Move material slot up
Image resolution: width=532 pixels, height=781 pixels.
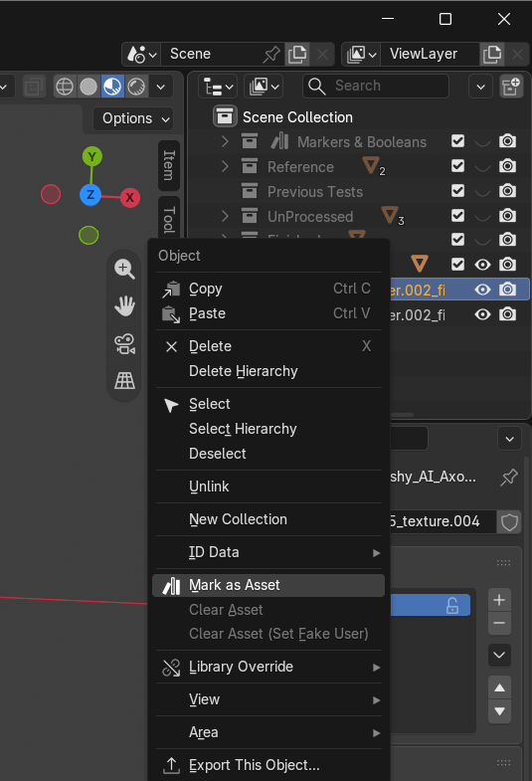[x=499, y=687]
